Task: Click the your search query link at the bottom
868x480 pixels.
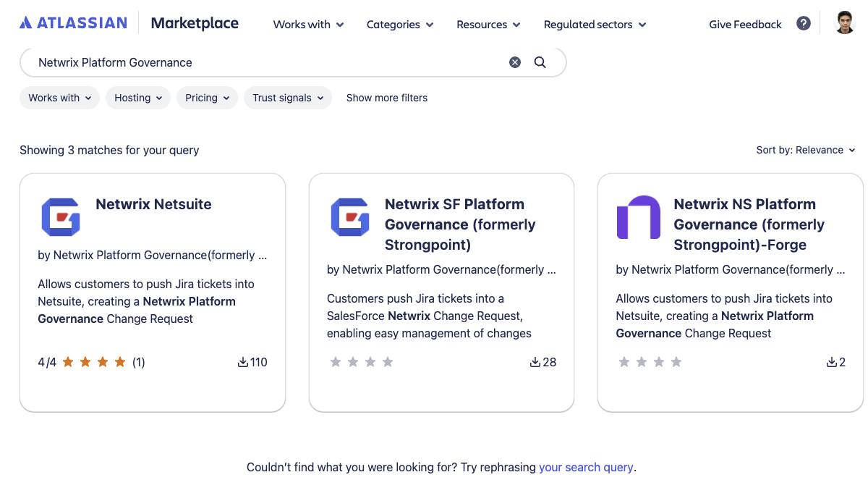Action: [x=586, y=467]
